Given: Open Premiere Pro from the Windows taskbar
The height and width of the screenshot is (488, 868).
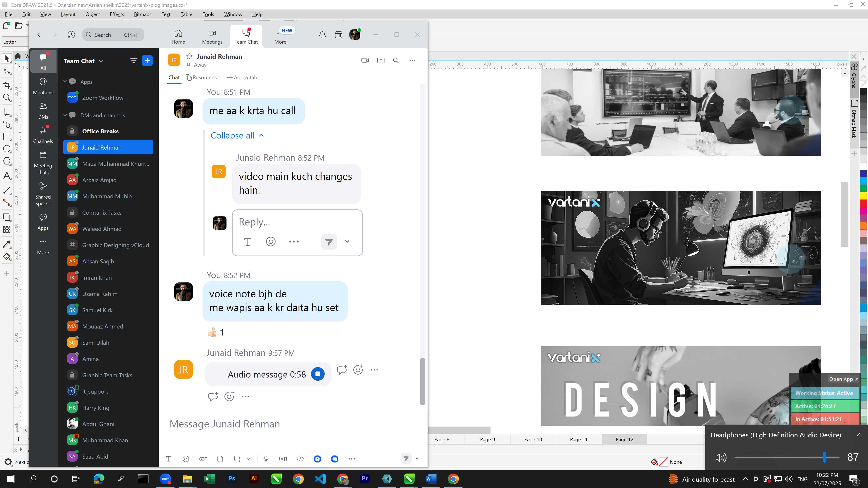Looking at the screenshot, I should coord(365,479).
